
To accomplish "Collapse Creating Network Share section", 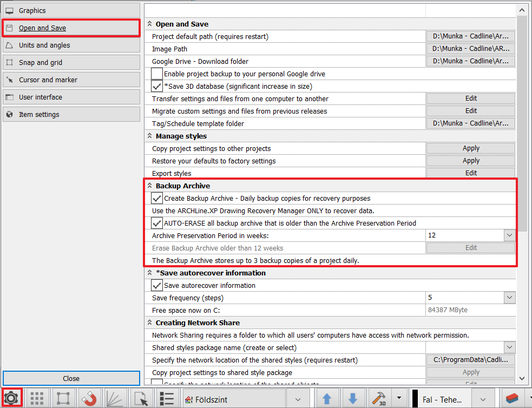I will pyautogui.click(x=149, y=323).
